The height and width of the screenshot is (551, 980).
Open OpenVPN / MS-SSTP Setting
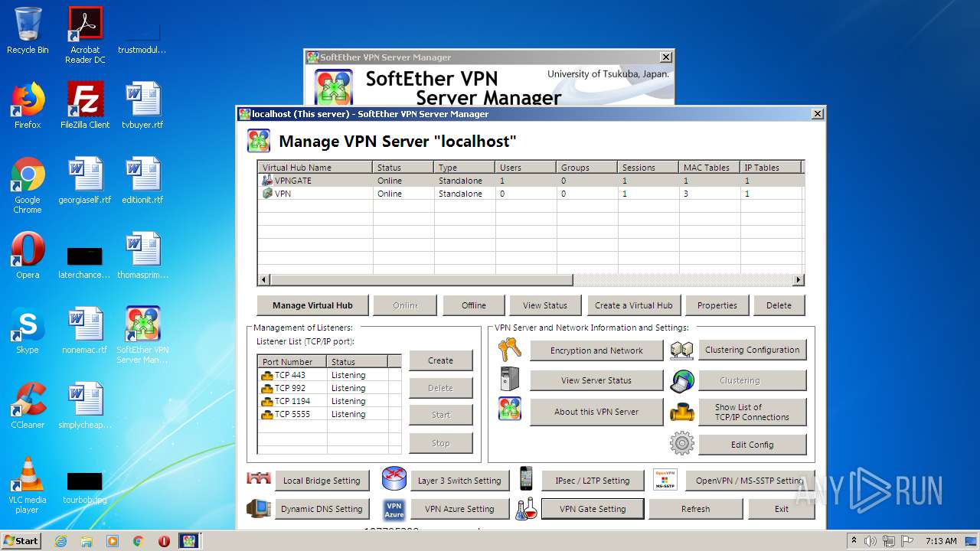click(750, 481)
